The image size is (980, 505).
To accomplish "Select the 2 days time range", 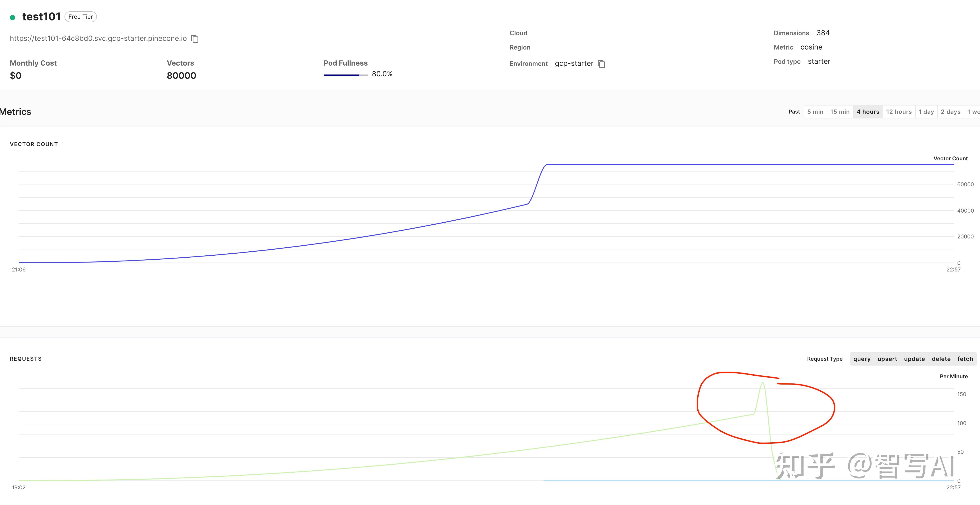I will click(950, 112).
